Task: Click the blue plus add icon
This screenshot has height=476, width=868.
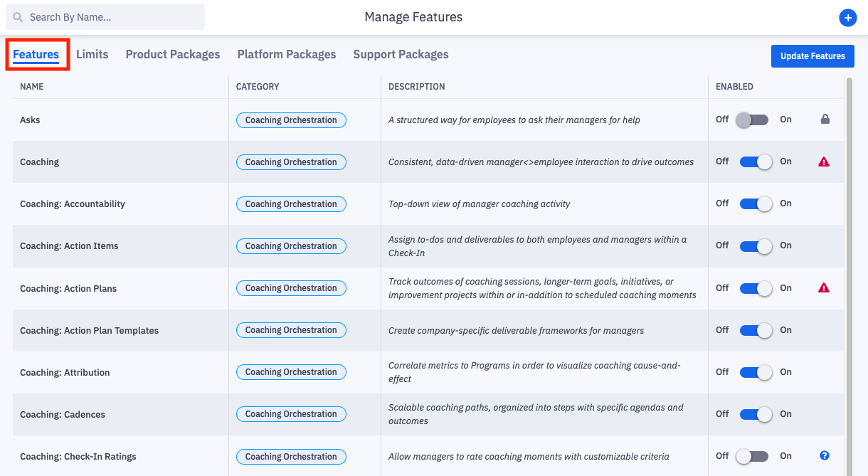Action: pyautogui.click(x=847, y=18)
